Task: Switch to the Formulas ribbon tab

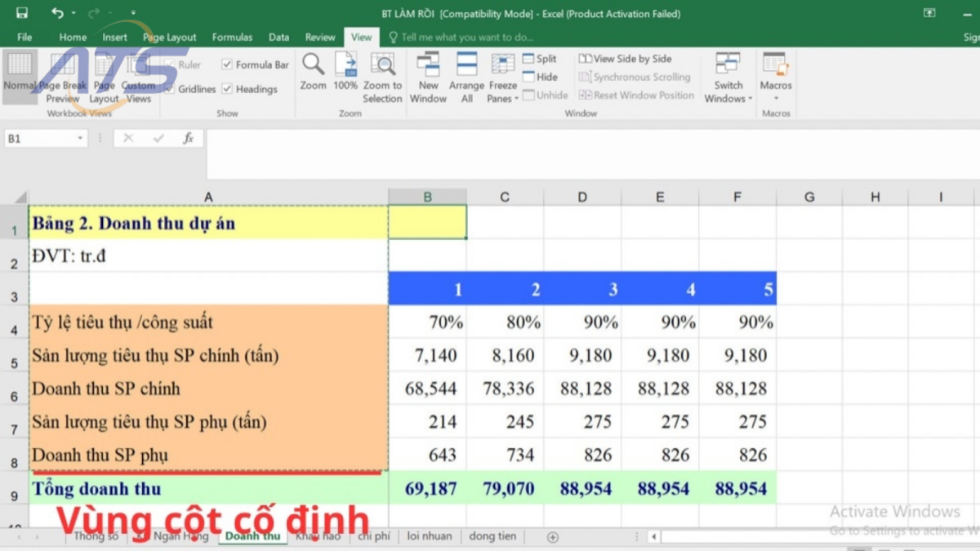Action: tap(232, 37)
